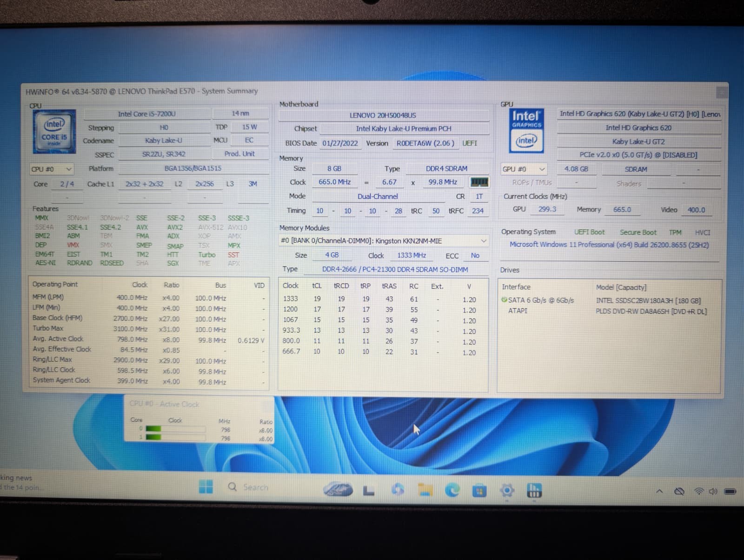Click the cloud sync-off tray icon
The width and height of the screenshot is (744, 560).
[x=679, y=491]
